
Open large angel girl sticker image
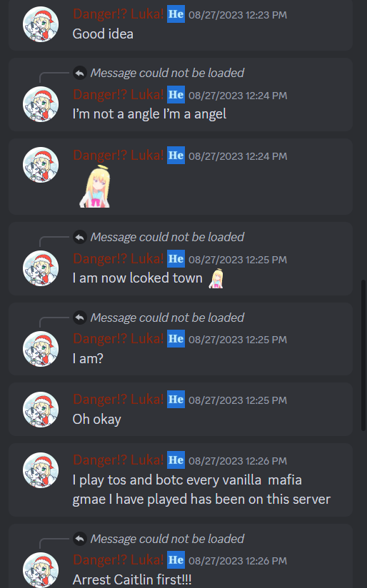pos(95,186)
